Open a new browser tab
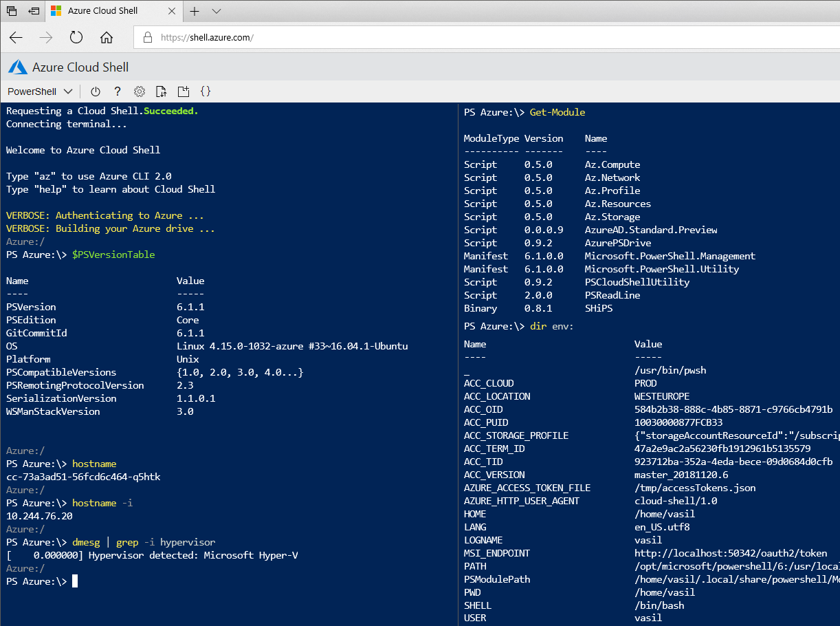Screen dimensions: 840x626 tap(195, 11)
